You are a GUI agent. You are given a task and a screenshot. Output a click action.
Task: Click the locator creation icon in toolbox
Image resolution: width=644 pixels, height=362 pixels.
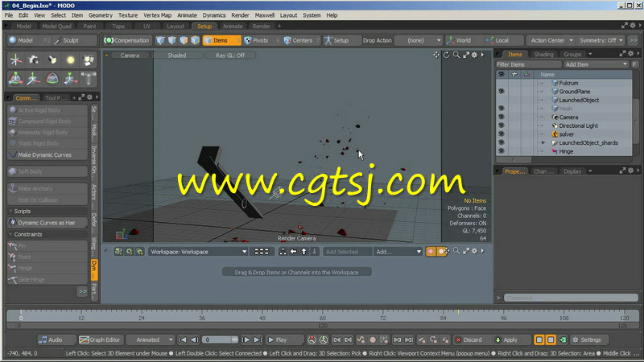(x=16, y=60)
